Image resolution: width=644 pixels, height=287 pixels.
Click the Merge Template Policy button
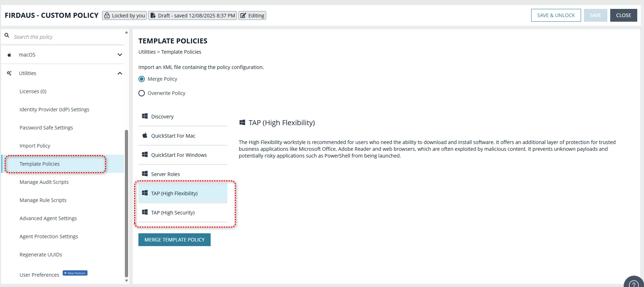coord(174,240)
